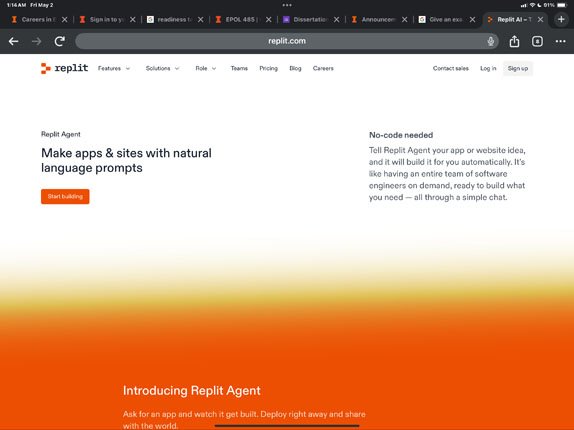Reload the replit.com page
Image resolution: width=574 pixels, height=430 pixels.
(60, 41)
